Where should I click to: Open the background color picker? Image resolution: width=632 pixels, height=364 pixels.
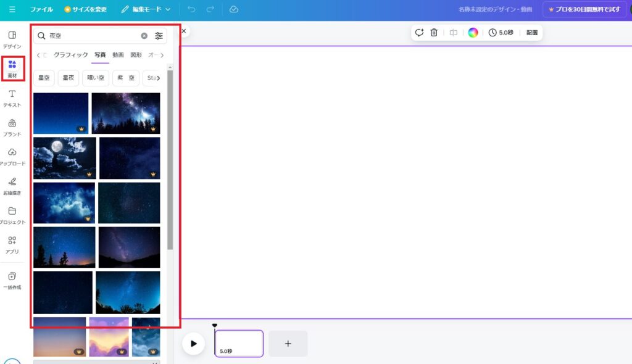click(x=473, y=33)
